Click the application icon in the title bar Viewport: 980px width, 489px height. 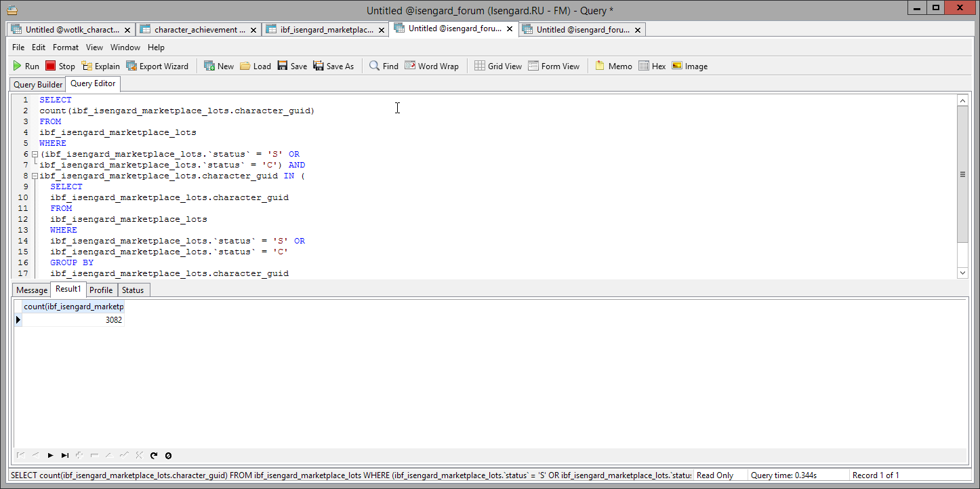(12, 9)
